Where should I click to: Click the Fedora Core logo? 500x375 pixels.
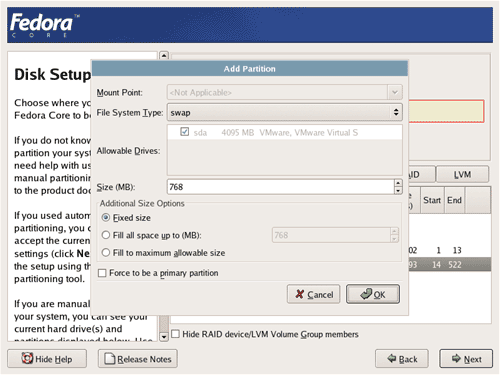44,26
